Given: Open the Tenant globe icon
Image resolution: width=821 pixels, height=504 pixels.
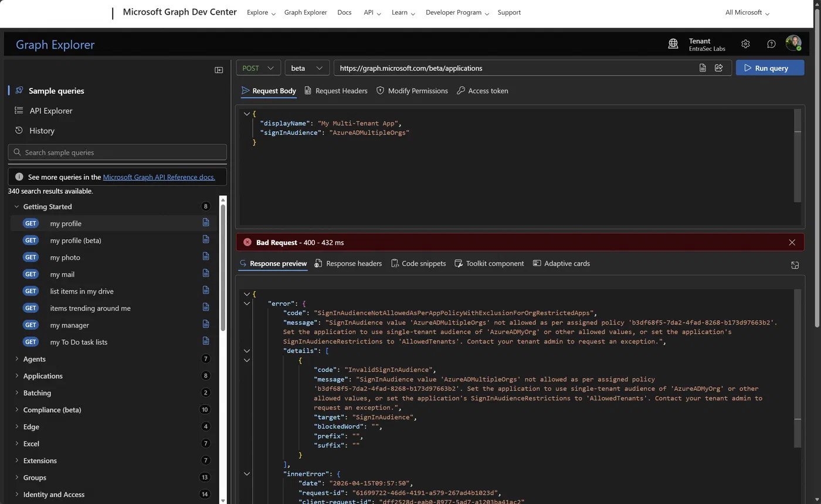Looking at the screenshot, I should (673, 44).
